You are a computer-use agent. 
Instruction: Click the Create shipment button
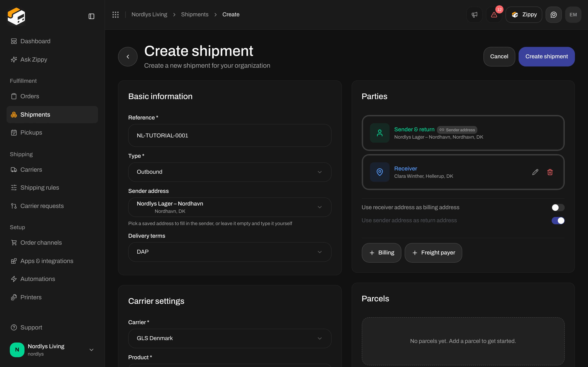tap(546, 56)
